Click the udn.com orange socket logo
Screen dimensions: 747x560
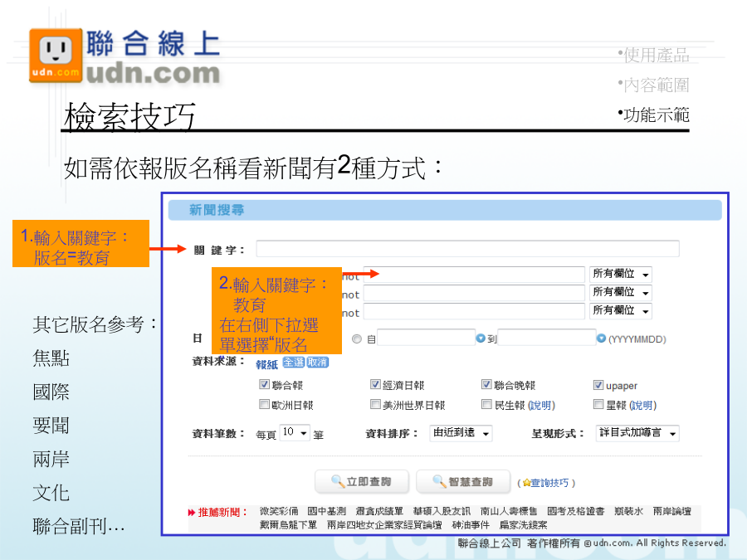click(x=56, y=56)
